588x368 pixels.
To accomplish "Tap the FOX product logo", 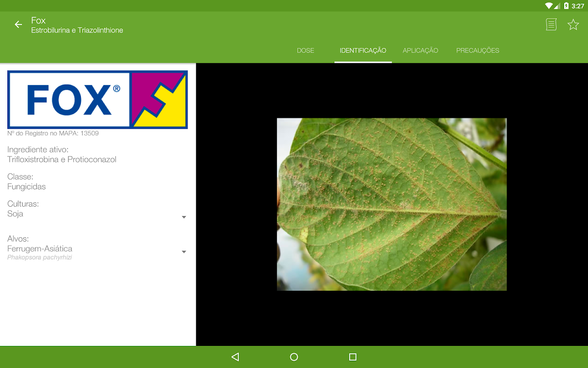I will 97,99.
